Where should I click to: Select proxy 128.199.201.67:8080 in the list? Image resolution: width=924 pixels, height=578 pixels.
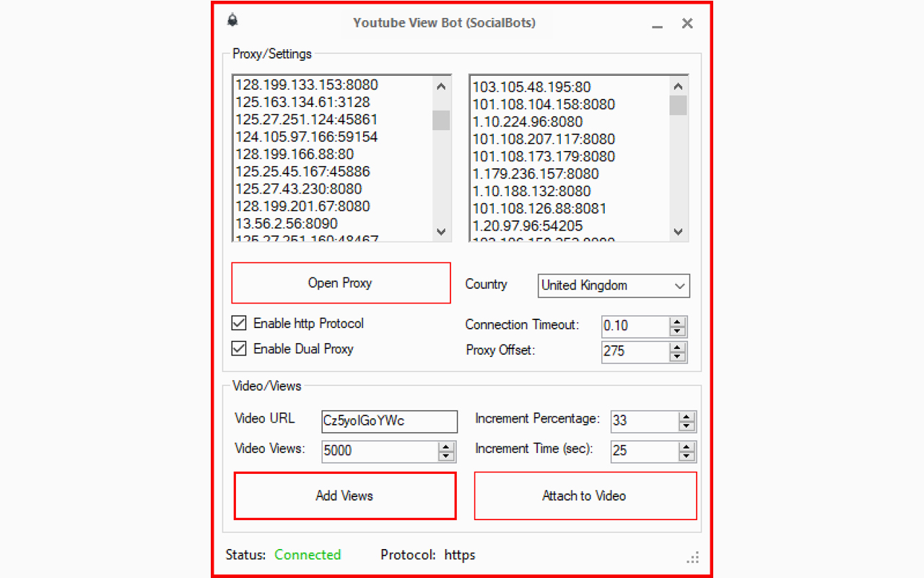tap(302, 206)
